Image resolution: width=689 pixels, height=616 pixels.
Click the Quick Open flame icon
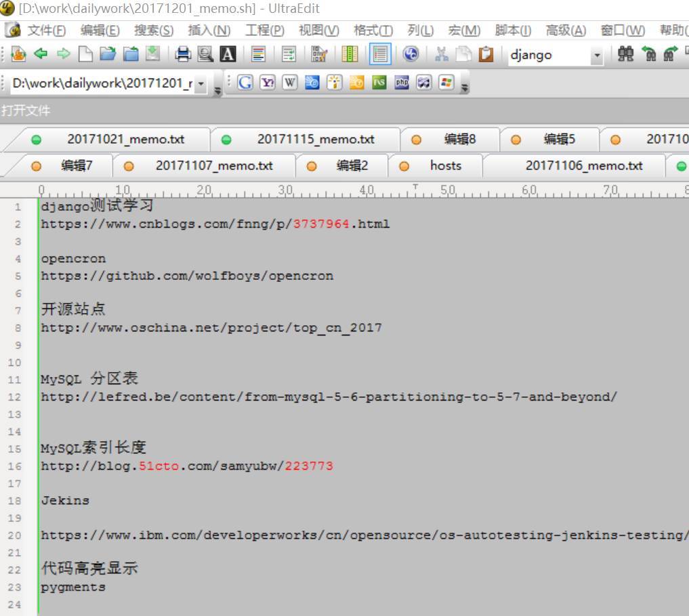tap(18, 54)
